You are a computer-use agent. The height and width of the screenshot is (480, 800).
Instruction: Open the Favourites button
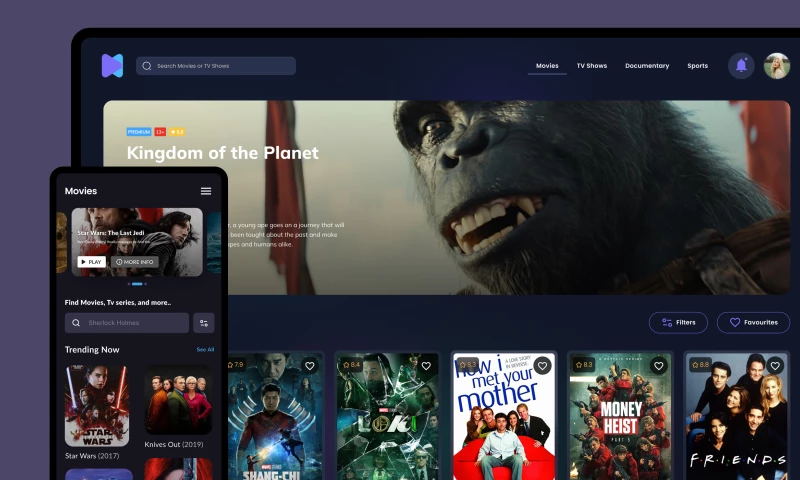coord(753,322)
